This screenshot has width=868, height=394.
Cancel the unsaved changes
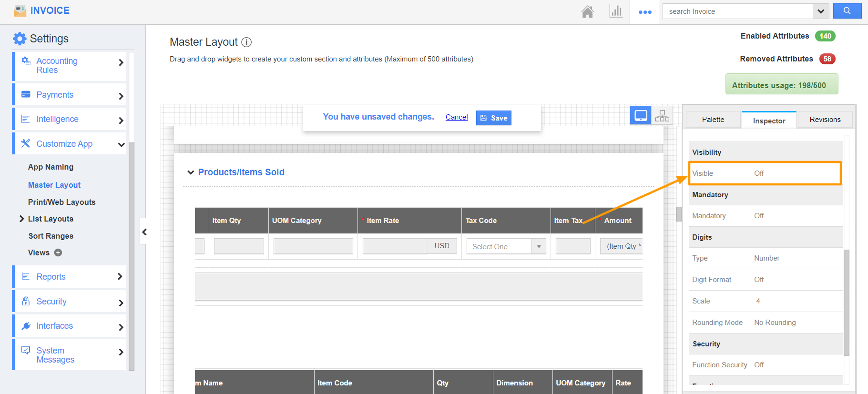[457, 117]
